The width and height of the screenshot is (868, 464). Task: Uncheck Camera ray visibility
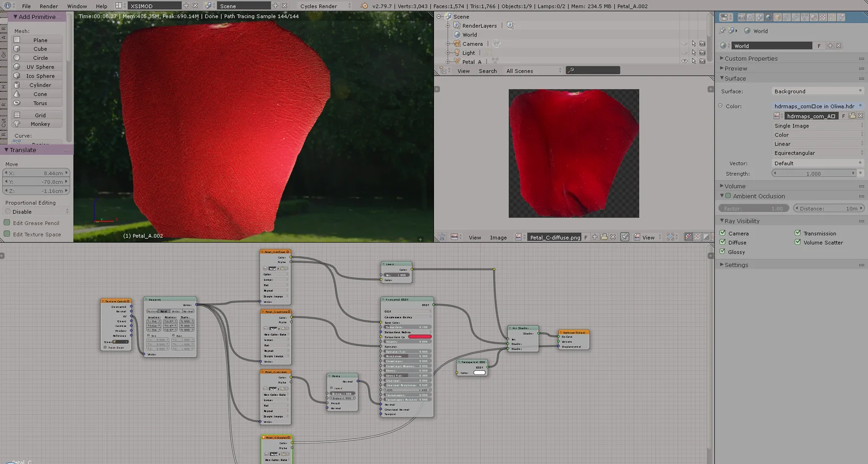[723, 233]
